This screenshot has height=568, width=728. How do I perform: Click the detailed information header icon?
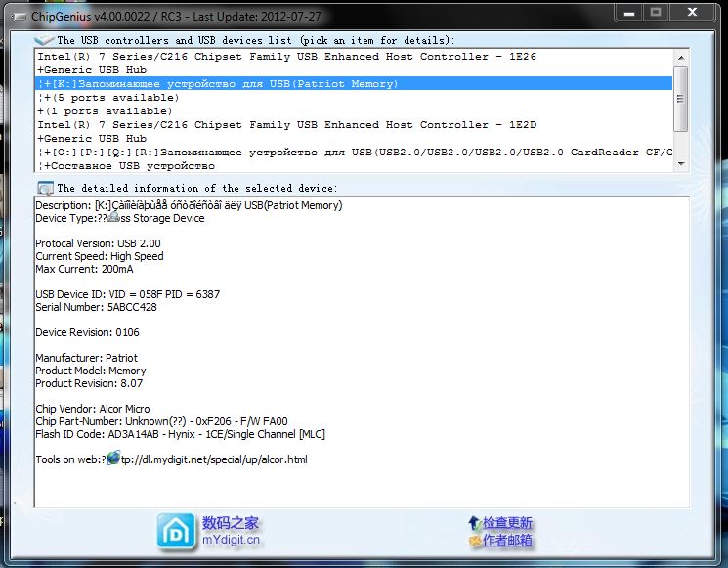[46, 188]
